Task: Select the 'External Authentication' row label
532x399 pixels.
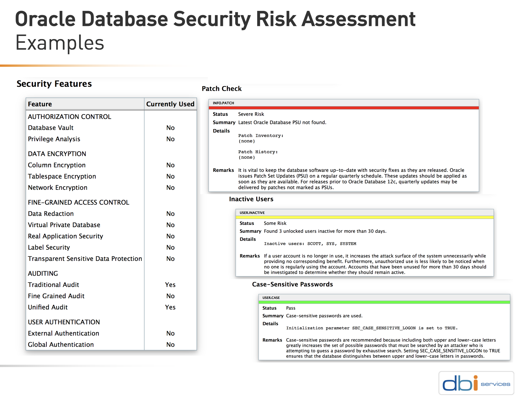Action: (x=64, y=333)
